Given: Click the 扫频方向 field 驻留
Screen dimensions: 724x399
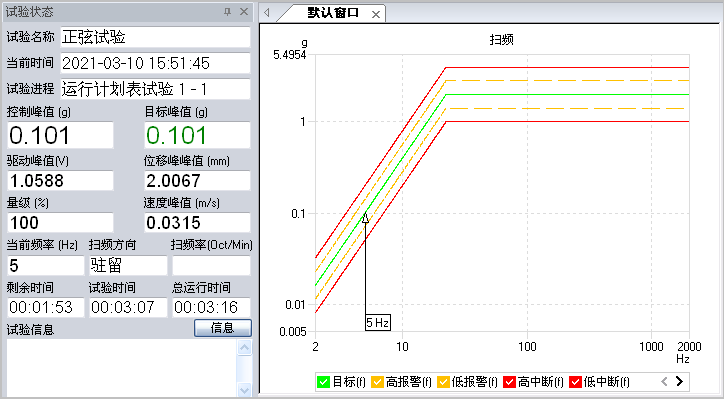Looking at the screenshot, I should (x=128, y=266).
